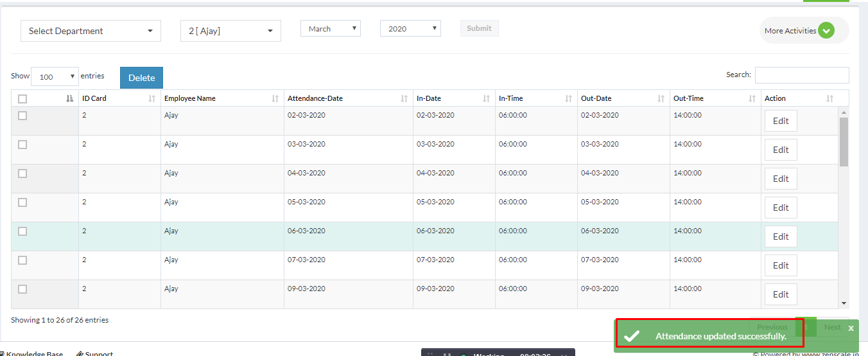
Task: Click the table scrollbar down arrow
Action: point(844,303)
